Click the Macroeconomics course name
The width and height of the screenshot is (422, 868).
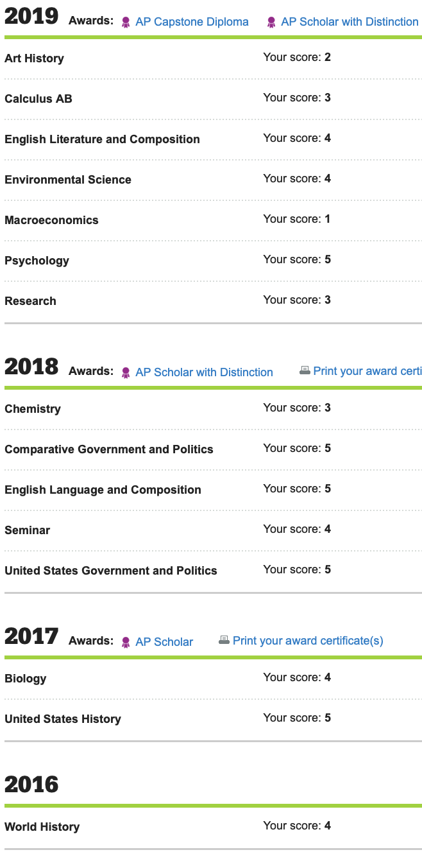coord(51,220)
